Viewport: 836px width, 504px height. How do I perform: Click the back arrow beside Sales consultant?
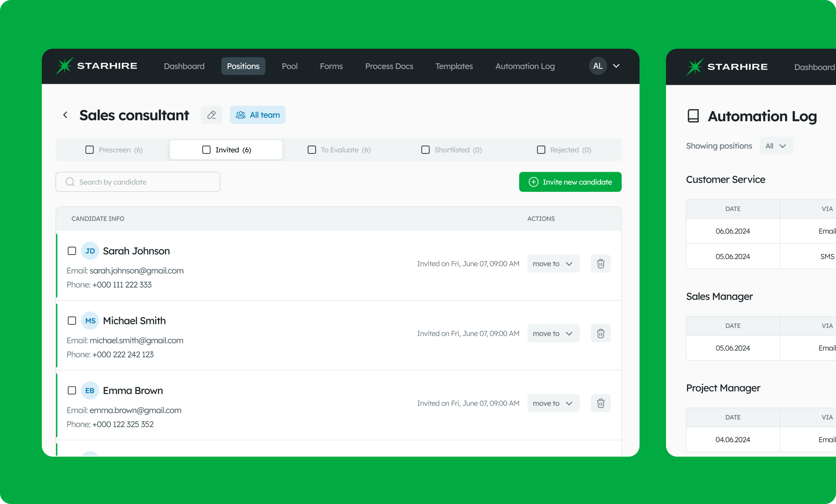click(65, 115)
